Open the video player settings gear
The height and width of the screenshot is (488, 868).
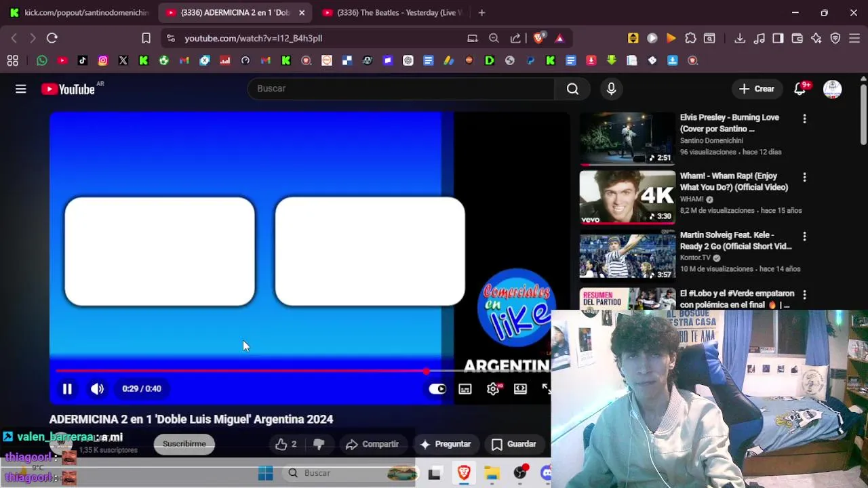click(493, 389)
